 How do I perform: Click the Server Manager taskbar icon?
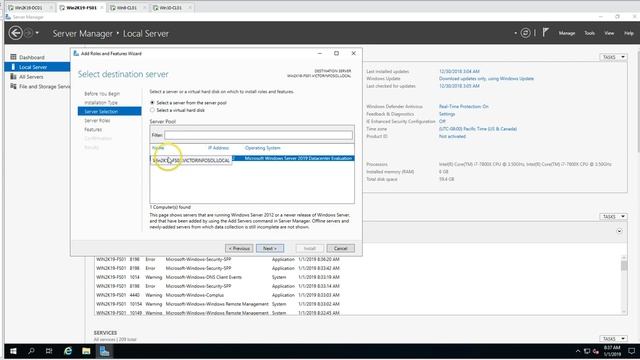click(x=104, y=351)
